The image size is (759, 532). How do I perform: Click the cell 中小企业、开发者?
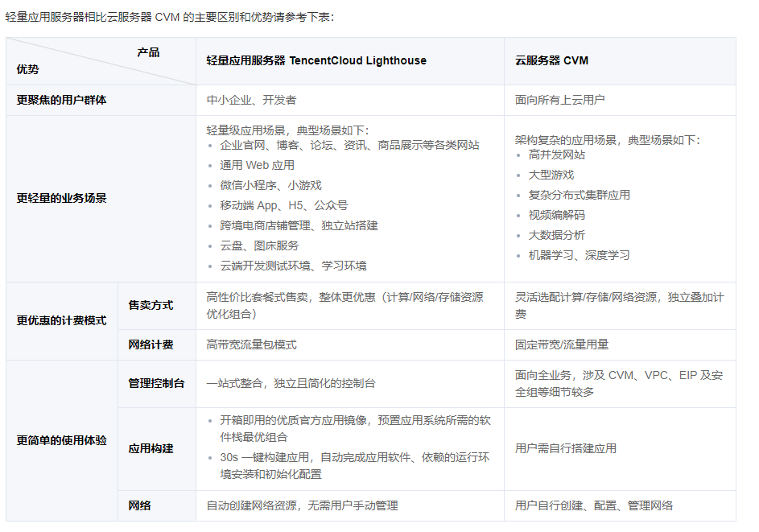[x=251, y=101]
